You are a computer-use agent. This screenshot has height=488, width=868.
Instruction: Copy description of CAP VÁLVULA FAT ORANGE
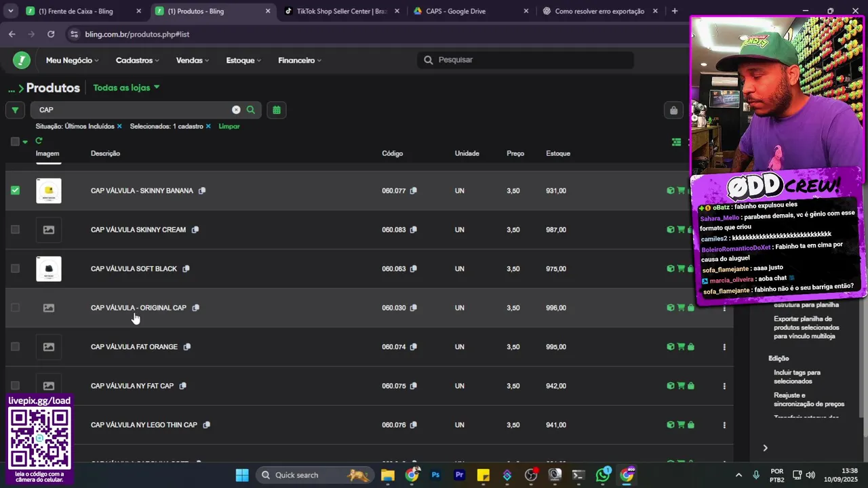coord(187,347)
